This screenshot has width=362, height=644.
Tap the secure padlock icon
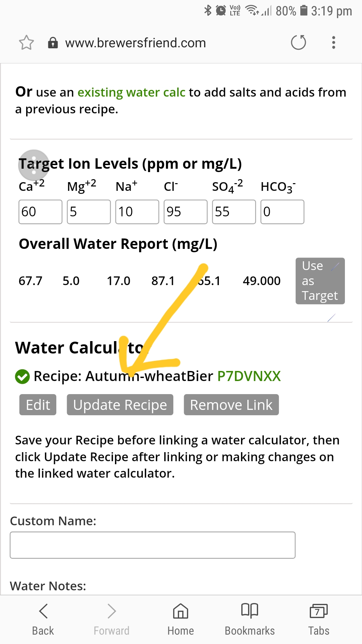[x=53, y=43]
